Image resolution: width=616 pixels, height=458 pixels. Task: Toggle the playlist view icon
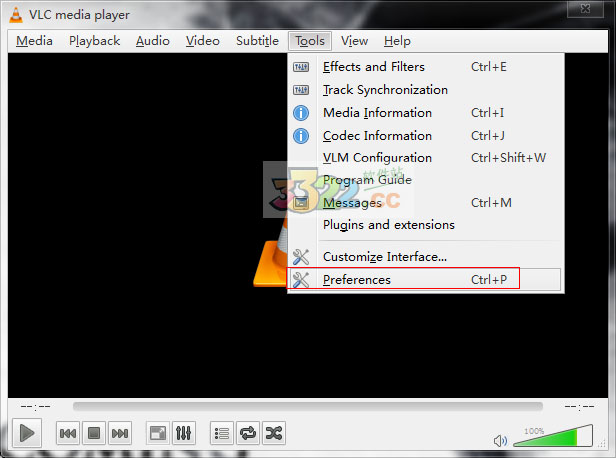pyautogui.click(x=222, y=433)
